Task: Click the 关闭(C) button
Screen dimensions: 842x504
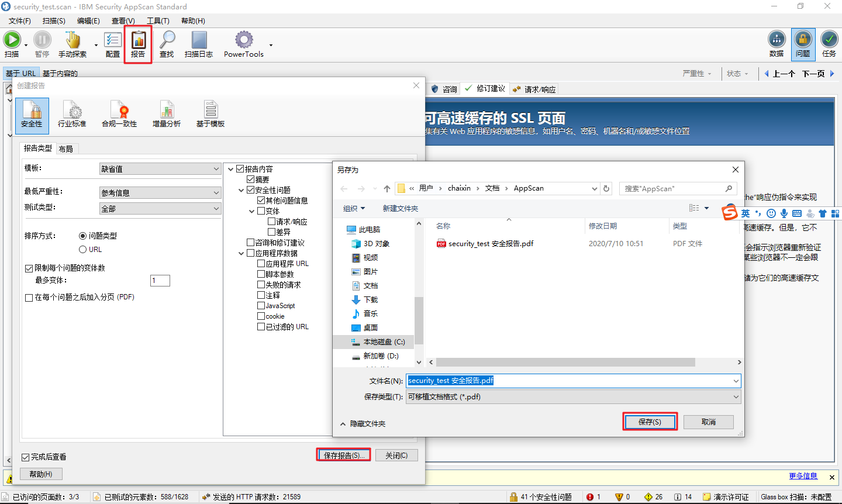Action: click(x=396, y=455)
